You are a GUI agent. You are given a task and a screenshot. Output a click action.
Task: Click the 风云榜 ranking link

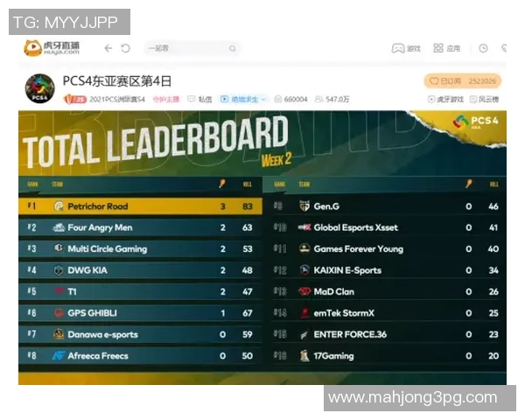(x=485, y=100)
